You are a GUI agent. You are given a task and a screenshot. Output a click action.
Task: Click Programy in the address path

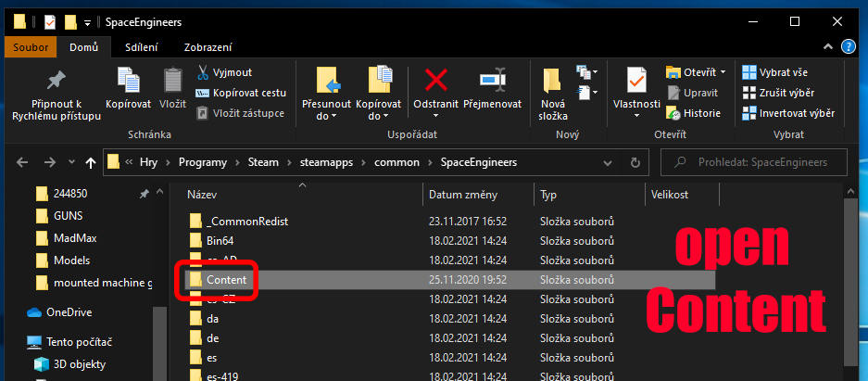click(203, 162)
